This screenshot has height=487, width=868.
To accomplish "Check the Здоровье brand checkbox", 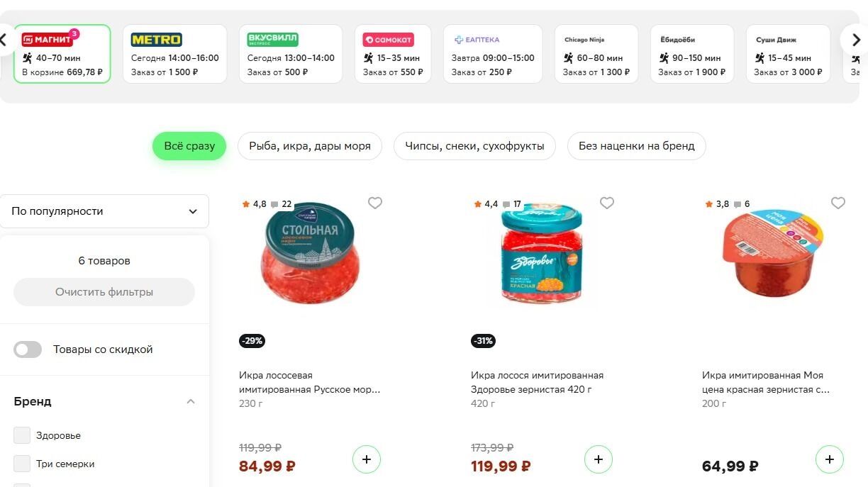I will (x=22, y=435).
